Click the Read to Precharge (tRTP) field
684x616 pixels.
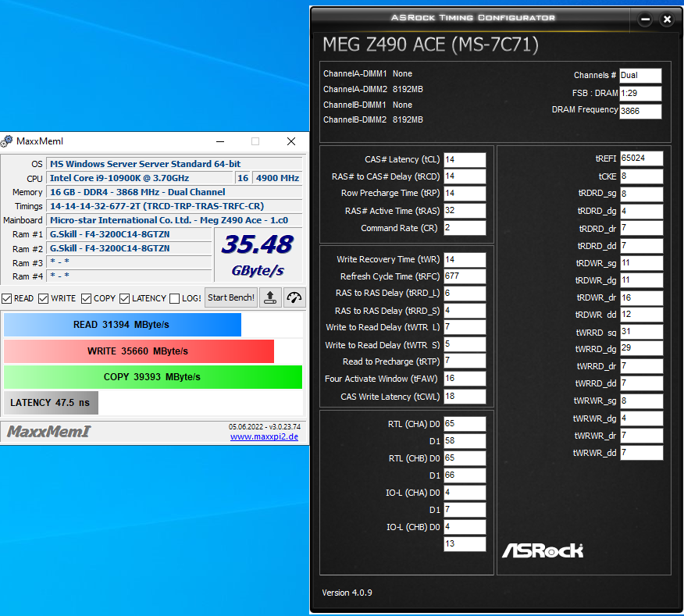click(465, 361)
